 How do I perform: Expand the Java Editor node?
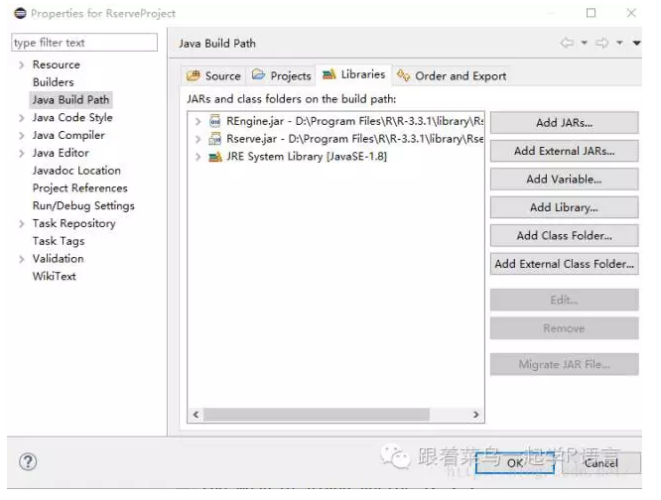click(x=21, y=153)
